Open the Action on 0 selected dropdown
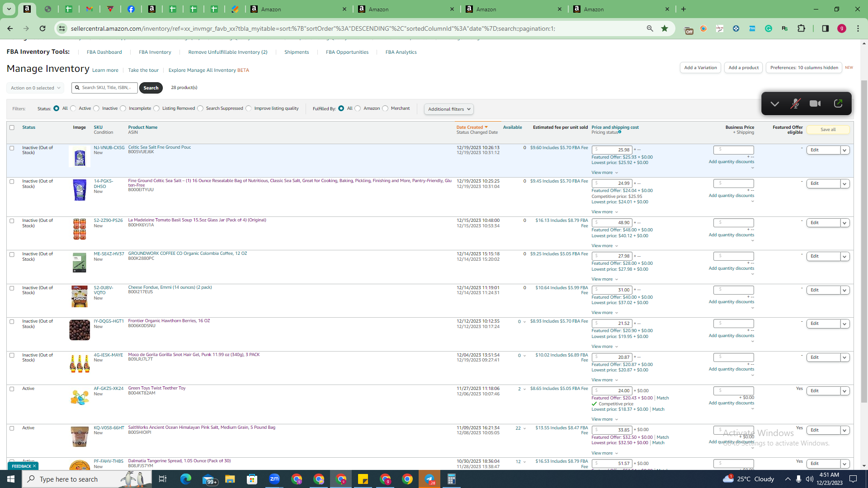The image size is (868, 488). pos(35,88)
